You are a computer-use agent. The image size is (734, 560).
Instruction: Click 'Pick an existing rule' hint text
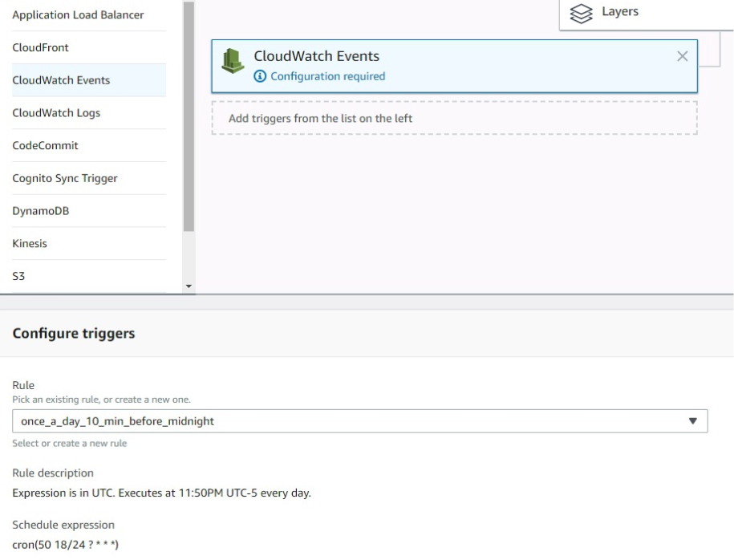(101, 400)
